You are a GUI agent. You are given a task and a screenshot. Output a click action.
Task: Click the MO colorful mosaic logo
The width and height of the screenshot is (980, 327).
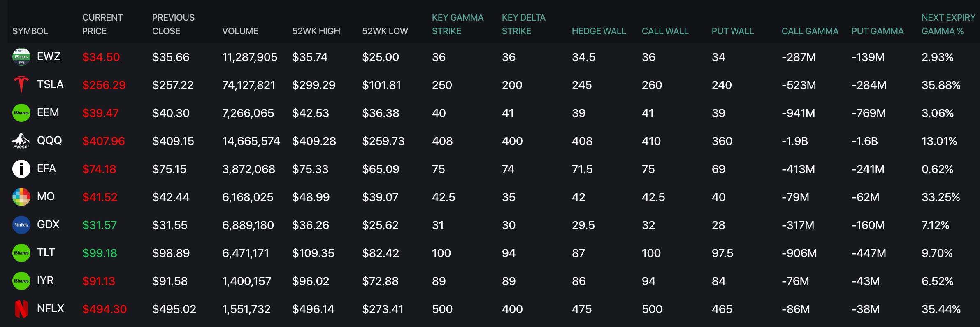tap(21, 197)
